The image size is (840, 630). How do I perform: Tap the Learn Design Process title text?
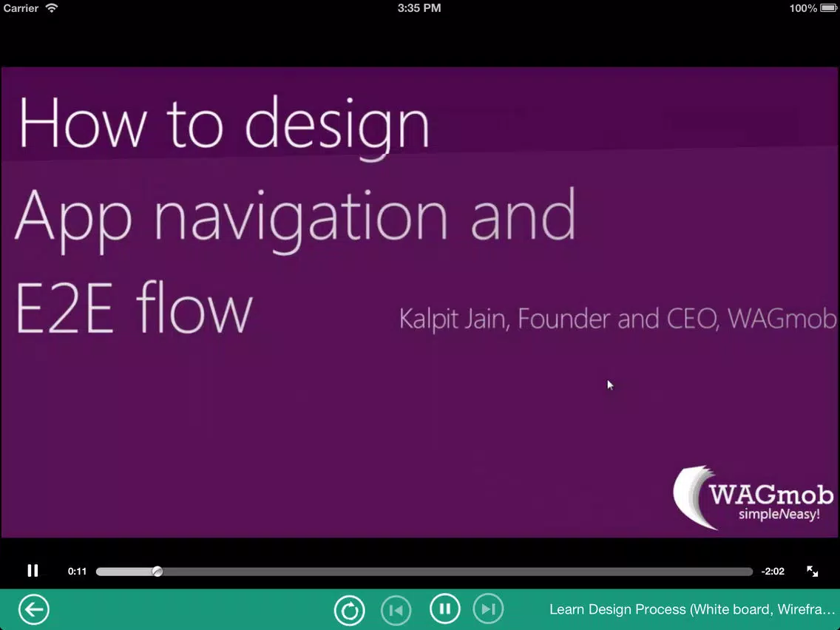(x=691, y=609)
